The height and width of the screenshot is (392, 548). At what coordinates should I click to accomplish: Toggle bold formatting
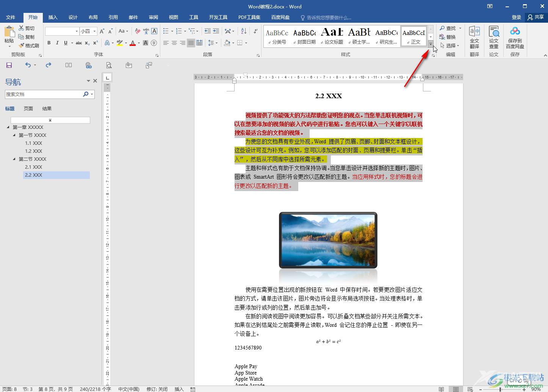tap(49, 43)
